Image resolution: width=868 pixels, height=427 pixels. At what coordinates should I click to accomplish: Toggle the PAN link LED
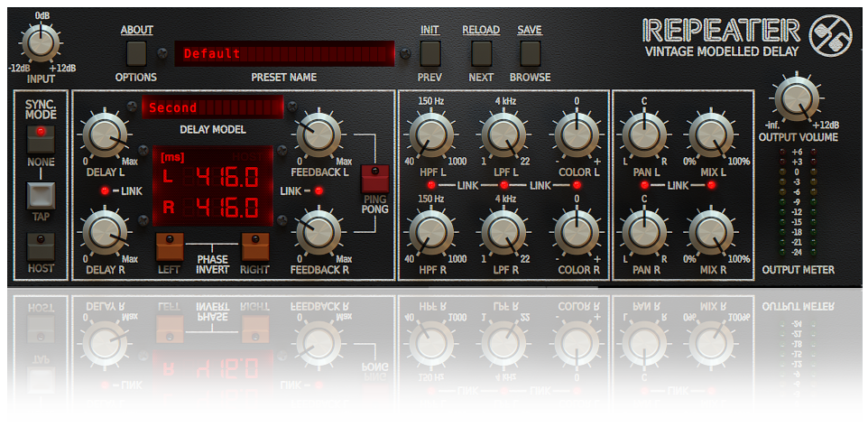[644, 185]
